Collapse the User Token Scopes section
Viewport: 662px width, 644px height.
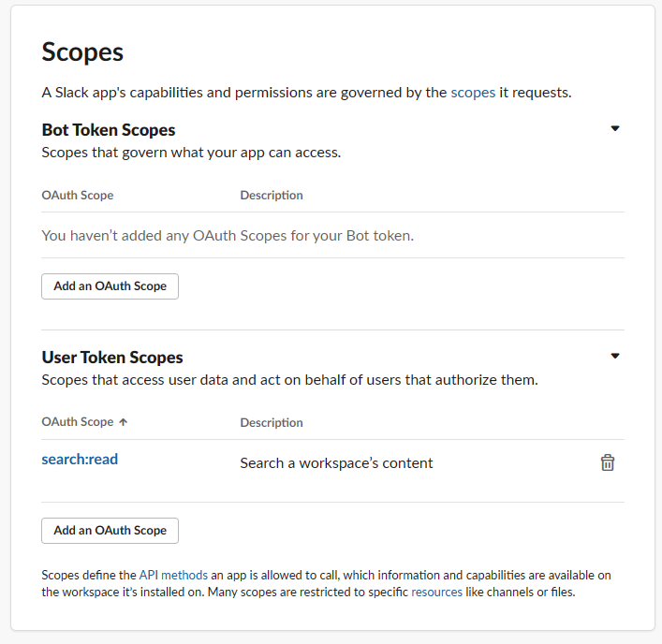[x=615, y=356]
